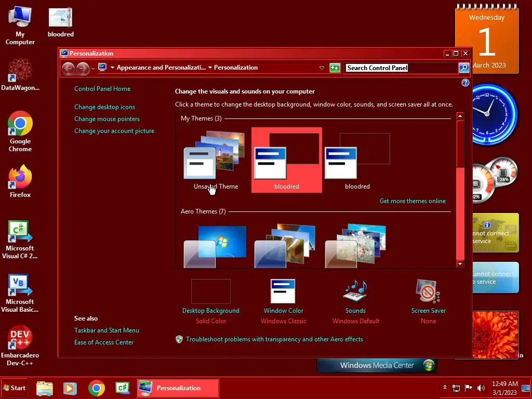Open the Help question mark icon
The image size is (532, 399).
(x=465, y=83)
